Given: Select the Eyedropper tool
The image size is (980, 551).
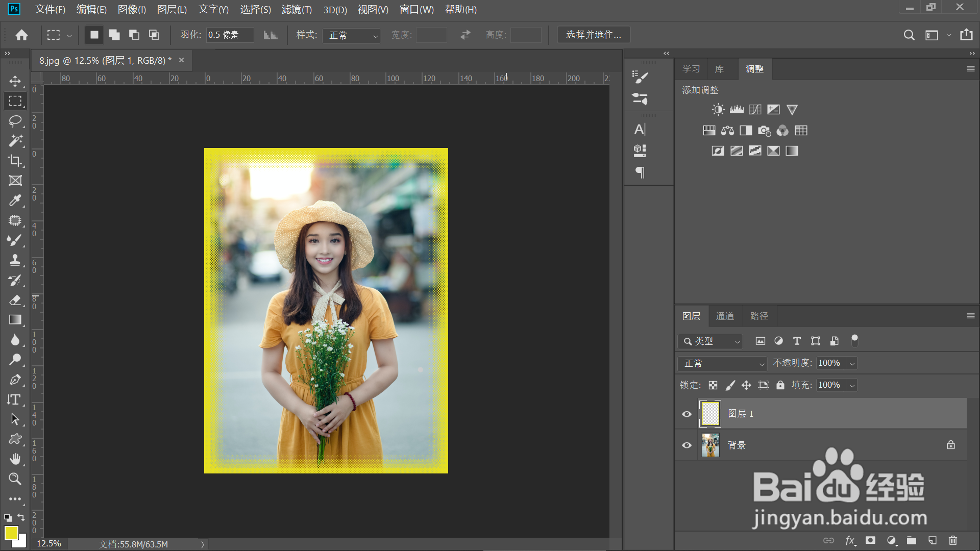Looking at the screenshot, I should [x=15, y=201].
